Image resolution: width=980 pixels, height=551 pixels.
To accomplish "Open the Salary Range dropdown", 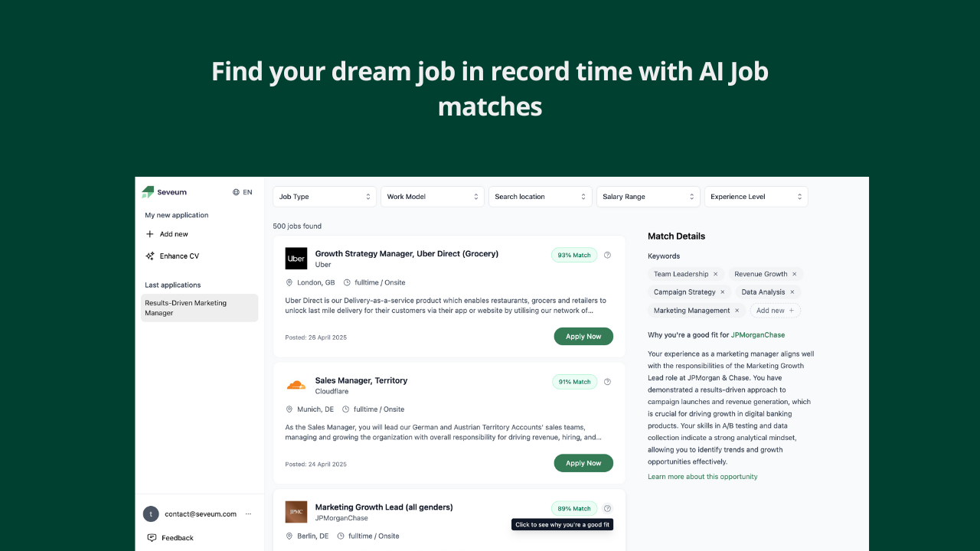I will 648,197.
